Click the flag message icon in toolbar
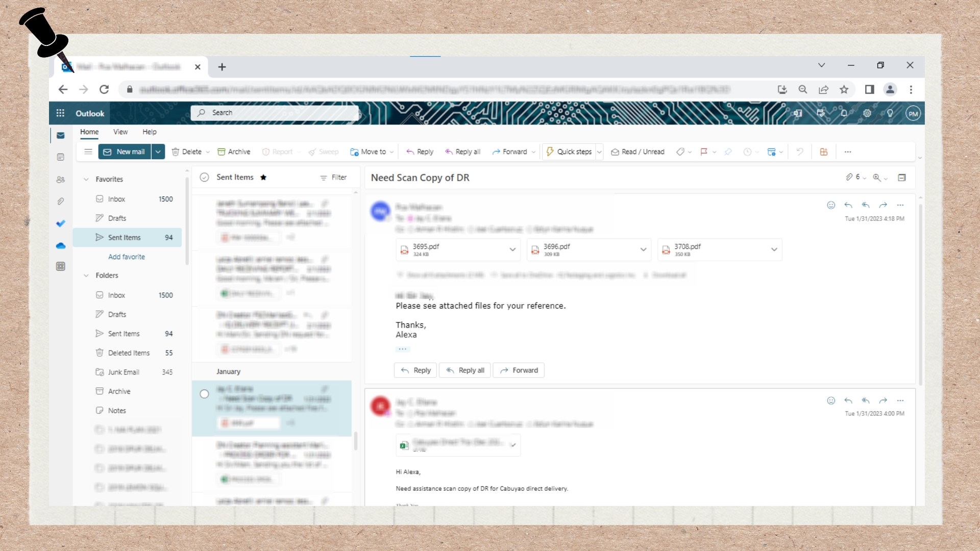Viewport: 980px width, 551px height. [x=704, y=152]
